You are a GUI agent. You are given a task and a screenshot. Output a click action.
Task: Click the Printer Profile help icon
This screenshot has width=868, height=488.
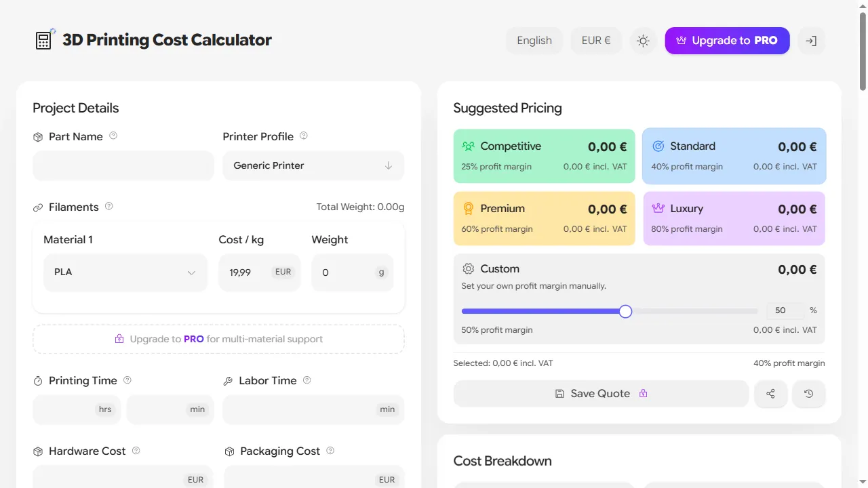tap(304, 136)
